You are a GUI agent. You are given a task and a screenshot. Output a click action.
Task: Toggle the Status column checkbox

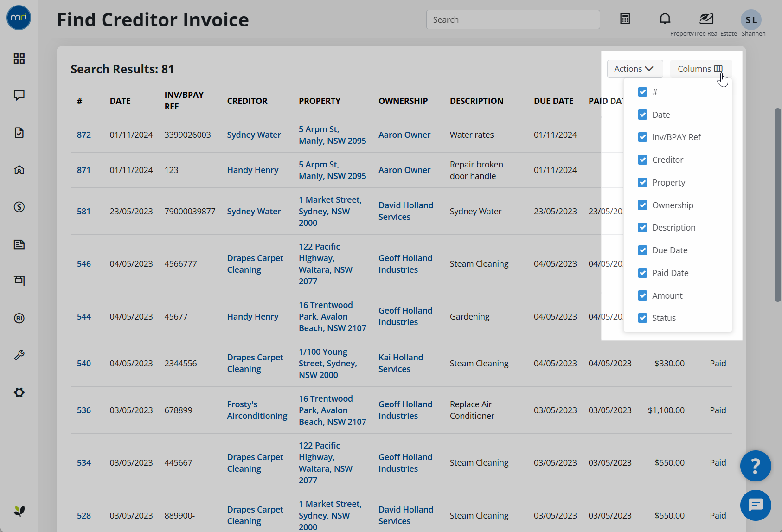pos(642,318)
